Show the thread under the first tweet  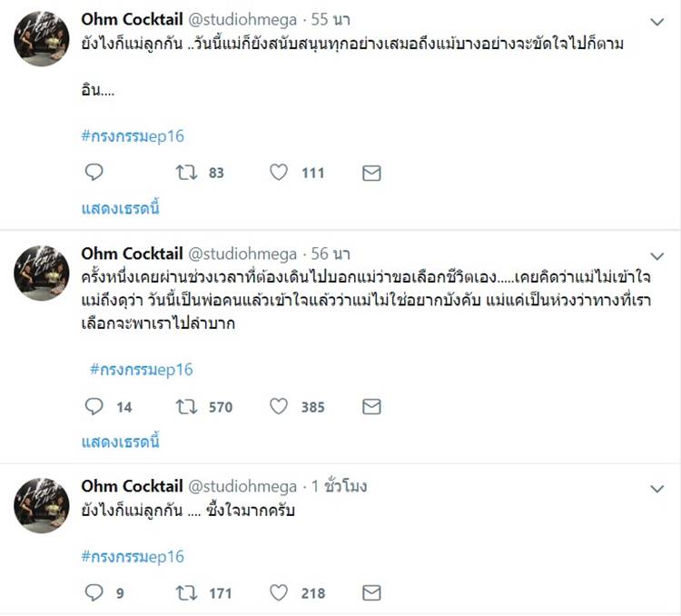tap(121, 208)
